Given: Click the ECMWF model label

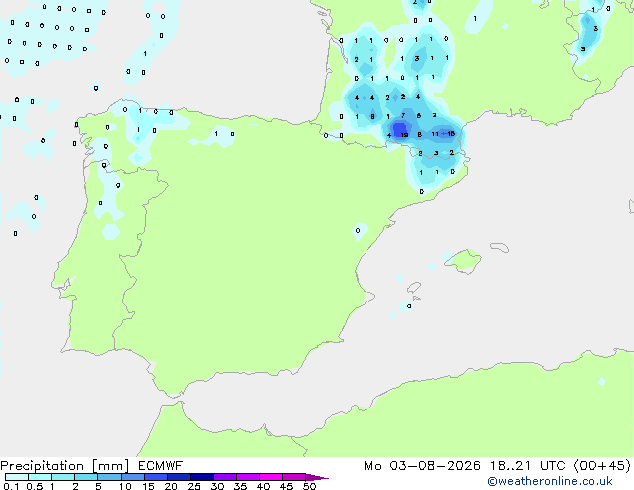Looking at the screenshot, I should click(161, 466).
